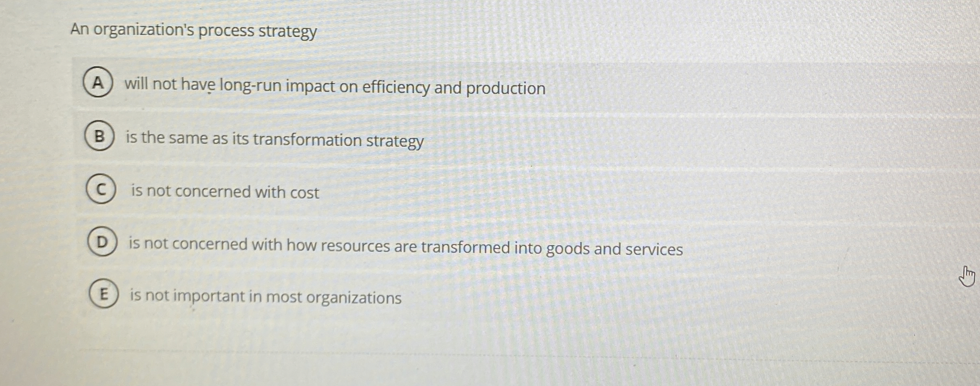Select answer choice C radio button
980x386 pixels.
(102, 189)
